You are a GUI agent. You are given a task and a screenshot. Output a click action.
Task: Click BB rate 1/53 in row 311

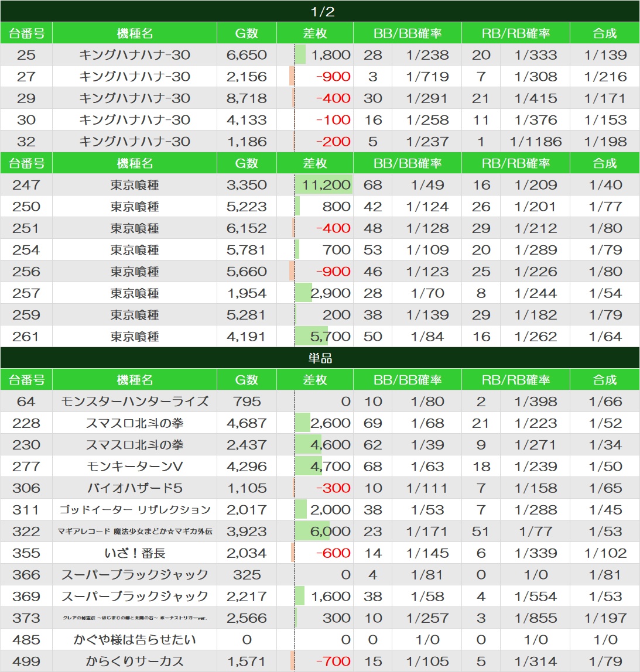[x=427, y=510]
